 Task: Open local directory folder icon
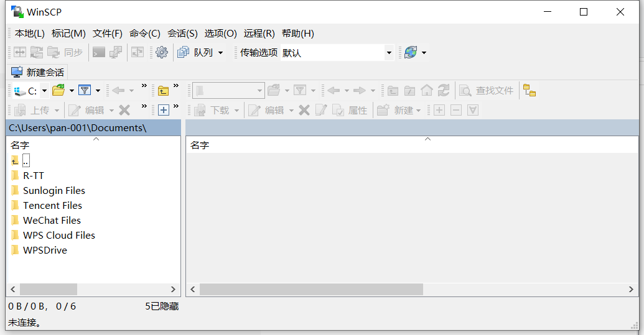pyautogui.click(x=58, y=90)
